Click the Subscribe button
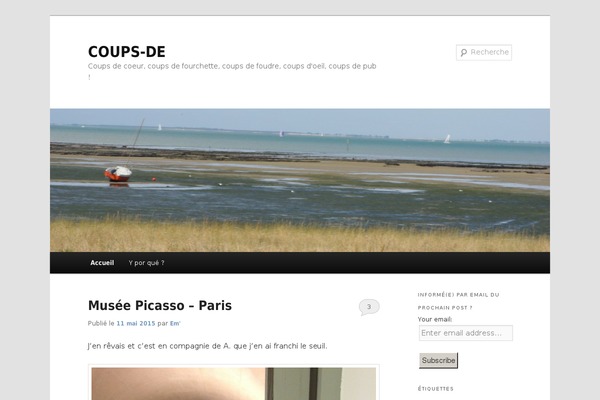Viewport: 600px width, 400px height. 439,361
